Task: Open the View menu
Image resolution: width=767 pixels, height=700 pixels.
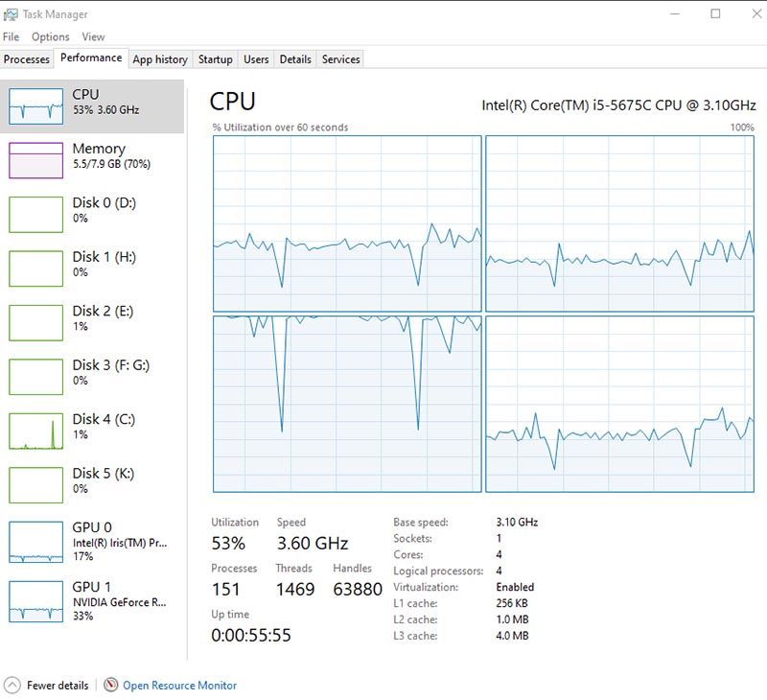Action: (93, 36)
